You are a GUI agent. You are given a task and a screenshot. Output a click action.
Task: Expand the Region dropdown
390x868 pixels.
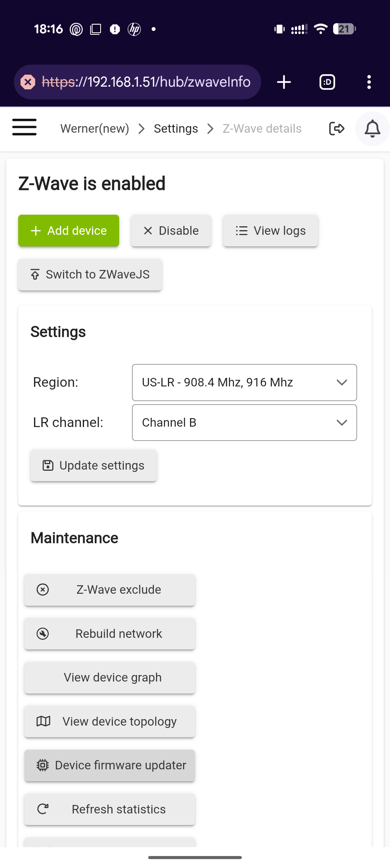click(245, 383)
